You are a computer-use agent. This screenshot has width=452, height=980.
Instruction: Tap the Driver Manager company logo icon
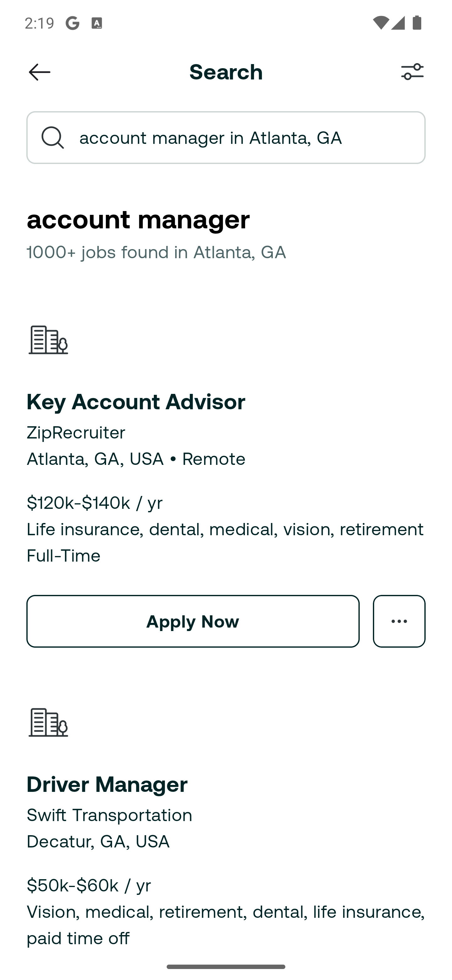[x=48, y=722]
